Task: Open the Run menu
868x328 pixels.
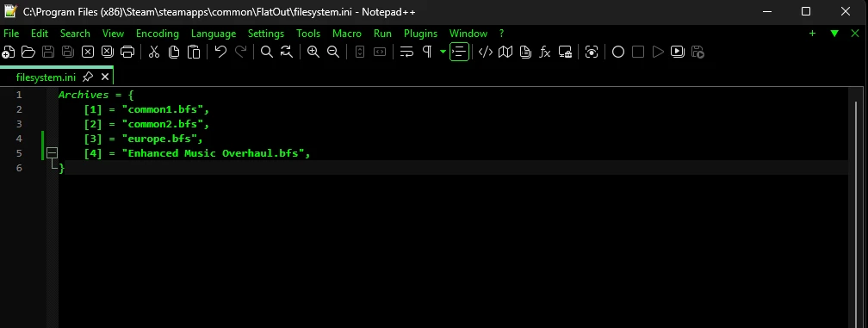Action: pyautogui.click(x=382, y=34)
